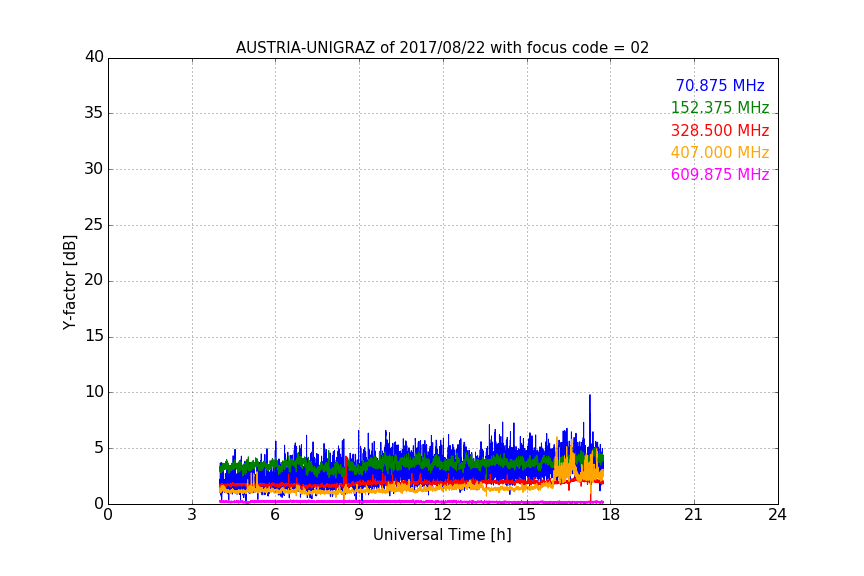Image resolution: width=864 pixels, height=576 pixels.
Task: Click y-axis tick label 35
Action: (94, 113)
